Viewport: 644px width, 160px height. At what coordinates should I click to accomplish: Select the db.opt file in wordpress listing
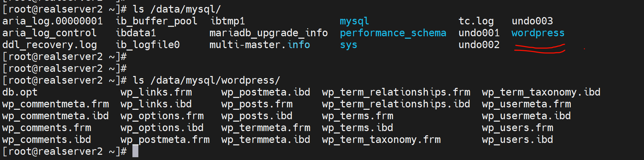click(x=20, y=92)
